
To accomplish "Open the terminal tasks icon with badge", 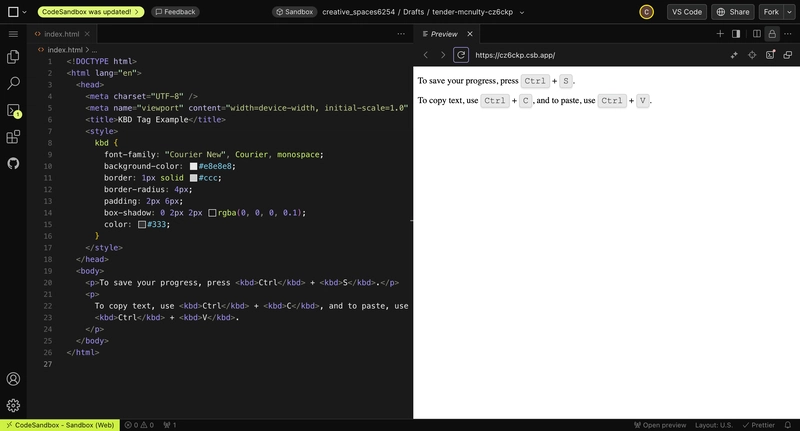I will click(13, 110).
